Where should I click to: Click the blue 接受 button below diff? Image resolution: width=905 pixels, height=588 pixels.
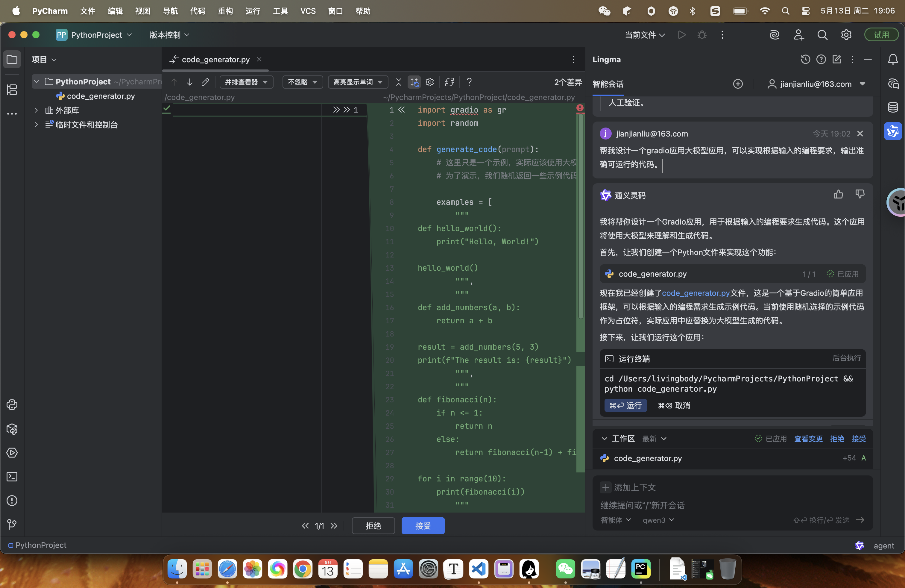(x=423, y=526)
